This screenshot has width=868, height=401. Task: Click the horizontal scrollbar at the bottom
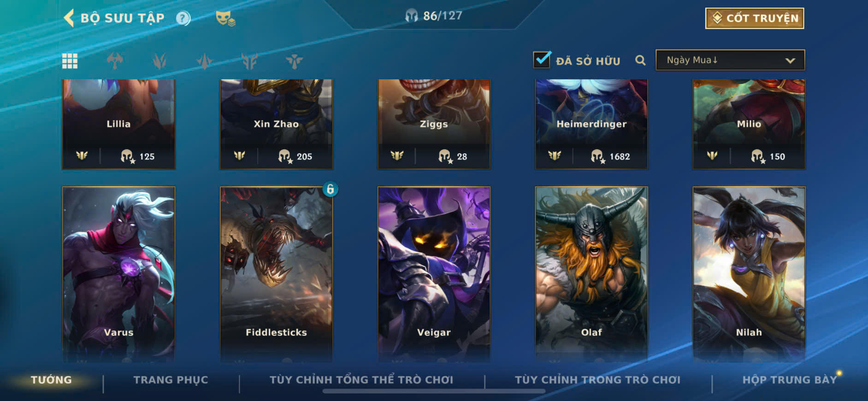(434, 391)
